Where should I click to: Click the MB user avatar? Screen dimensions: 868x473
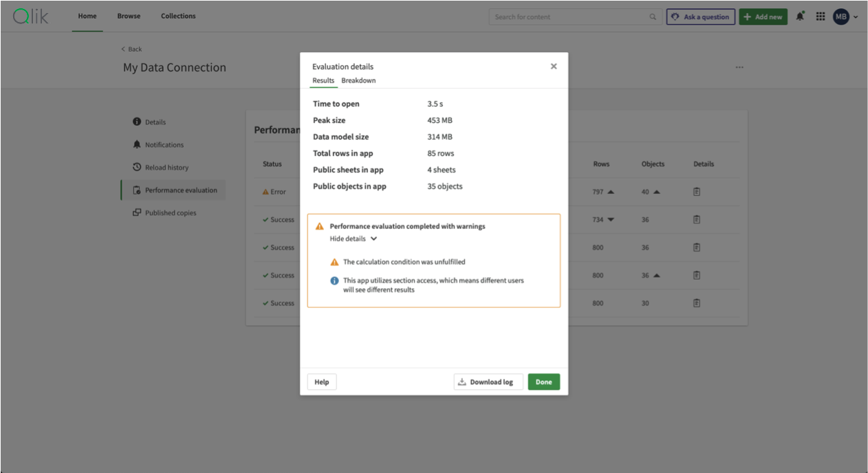(x=841, y=16)
